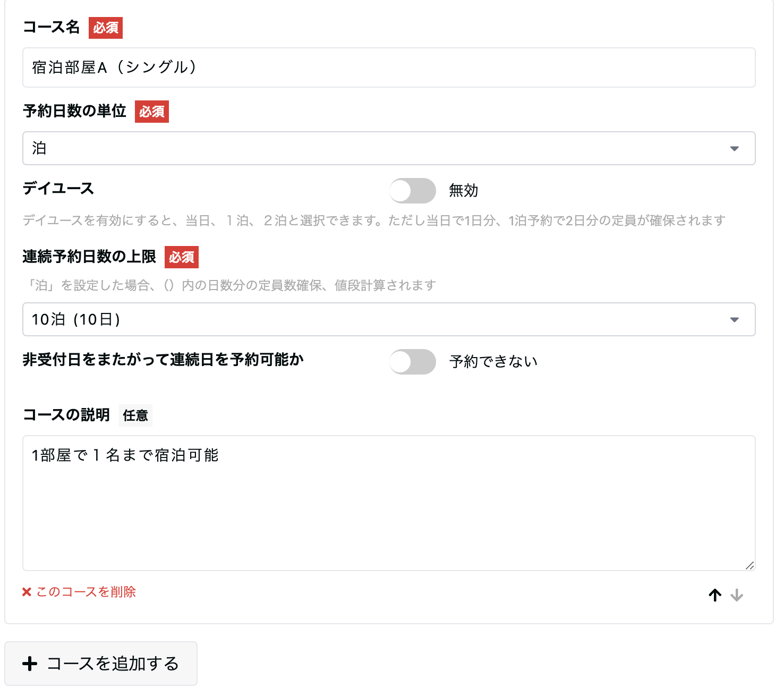Switch デイユース from 無効 state

(x=412, y=191)
